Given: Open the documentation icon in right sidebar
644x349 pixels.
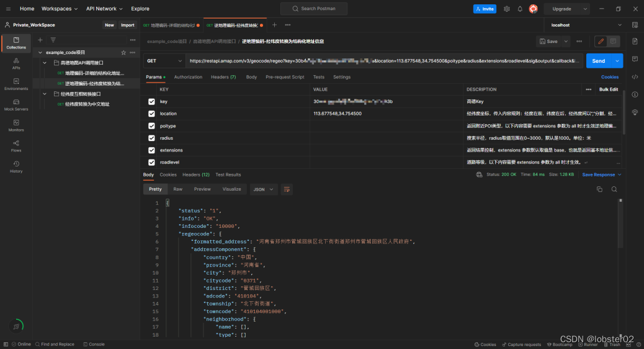Looking at the screenshot, I should (x=635, y=41).
